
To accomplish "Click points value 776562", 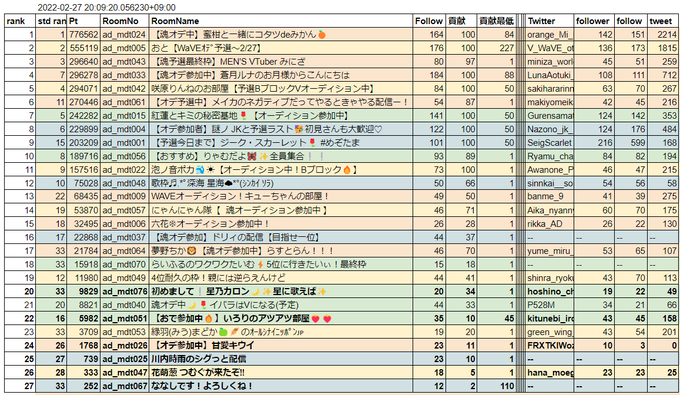I will 84,35.
